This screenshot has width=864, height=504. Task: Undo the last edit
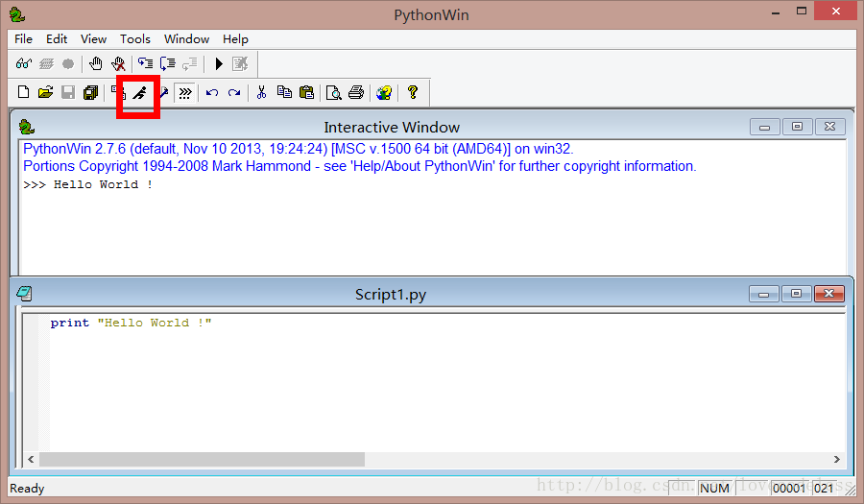coord(212,92)
